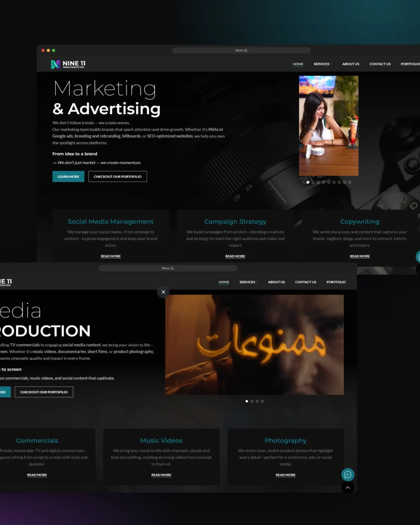
Task: Click the Campaign Strategy card heading
Action: (235, 221)
